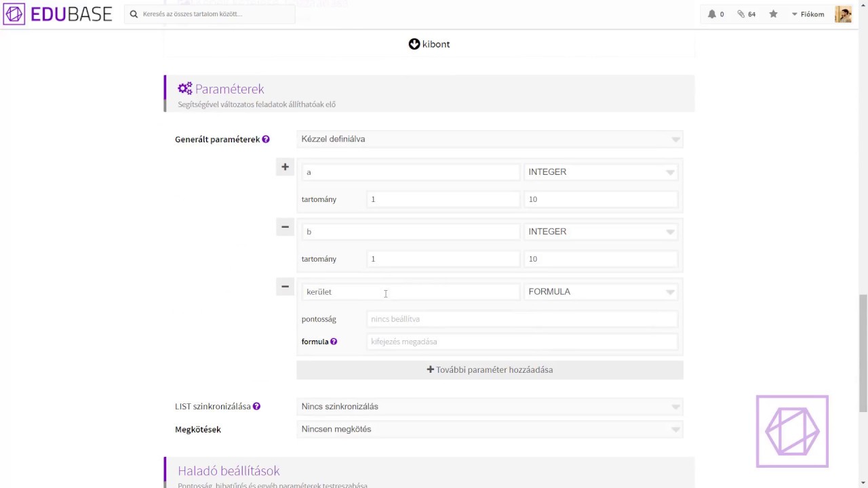Click the plus button beside parameter a
868x488 pixels.
(x=285, y=167)
